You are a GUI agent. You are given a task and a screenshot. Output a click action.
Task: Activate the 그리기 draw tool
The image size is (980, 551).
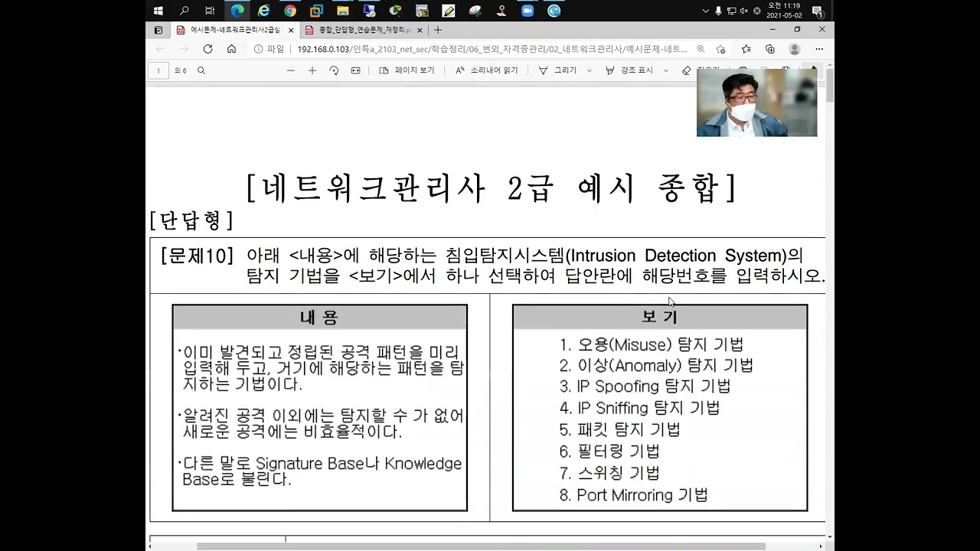(557, 70)
